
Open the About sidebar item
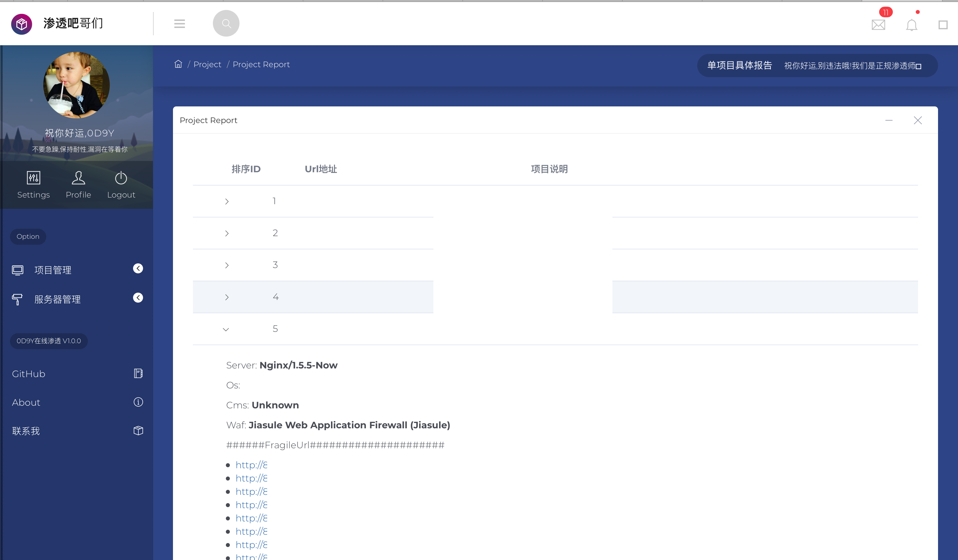[77, 402]
